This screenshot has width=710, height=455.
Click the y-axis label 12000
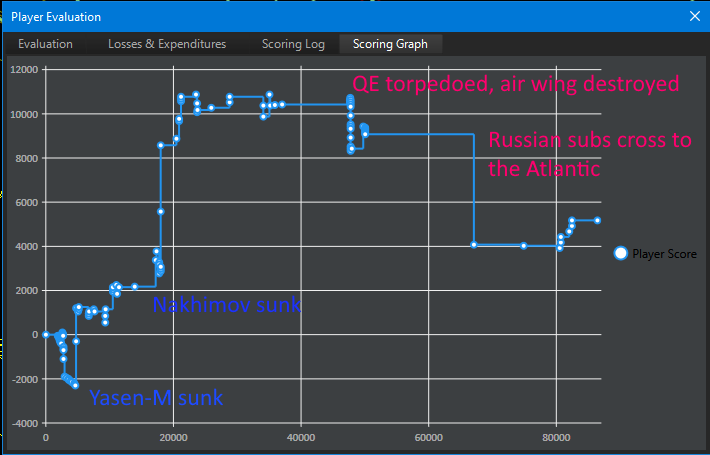point(24,70)
